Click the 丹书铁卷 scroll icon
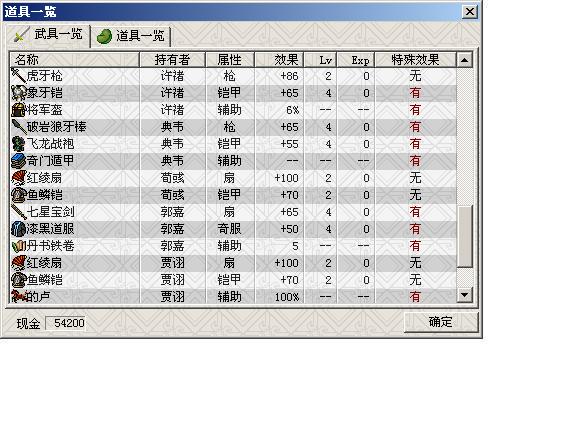The height and width of the screenshot is (432, 576). [x=18, y=245]
